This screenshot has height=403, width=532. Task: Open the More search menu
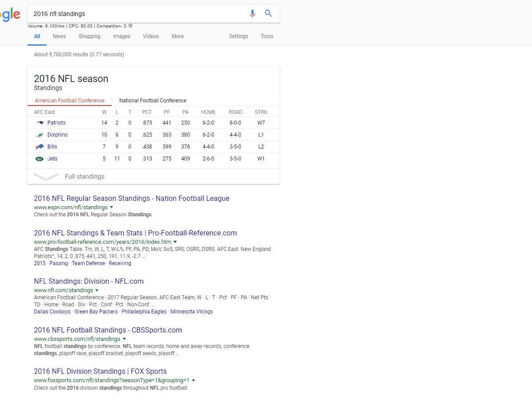click(x=178, y=36)
